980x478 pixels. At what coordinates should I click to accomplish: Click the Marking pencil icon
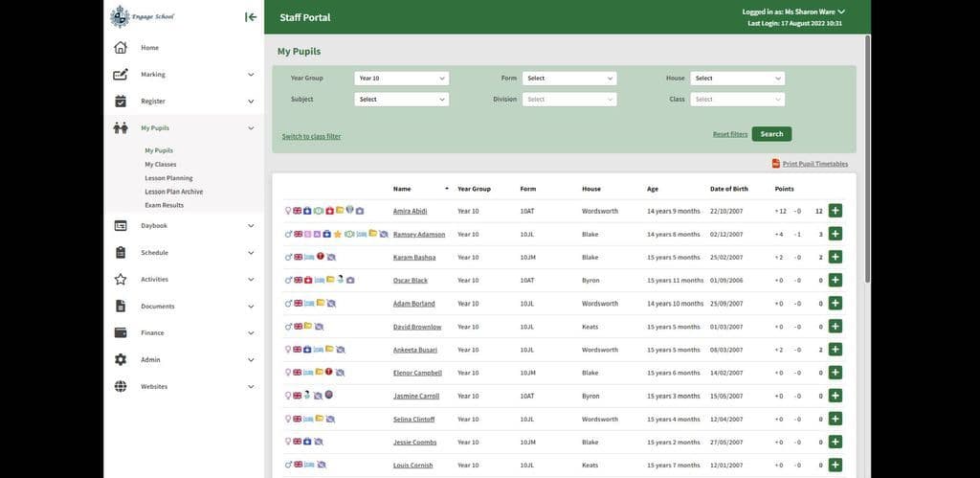pos(121,75)
